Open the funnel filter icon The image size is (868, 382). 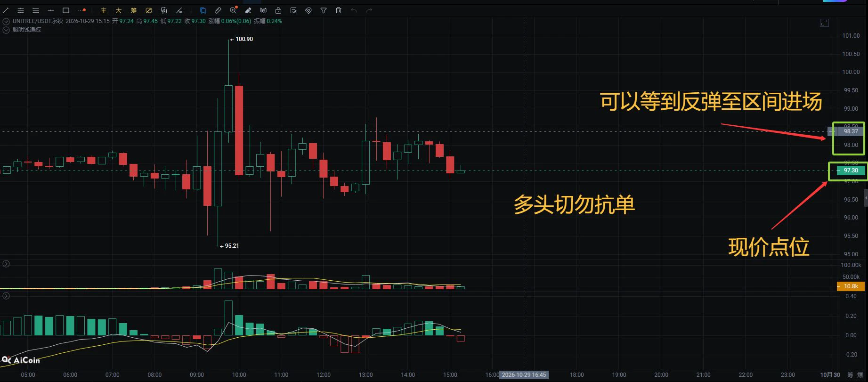coord(324,10)
